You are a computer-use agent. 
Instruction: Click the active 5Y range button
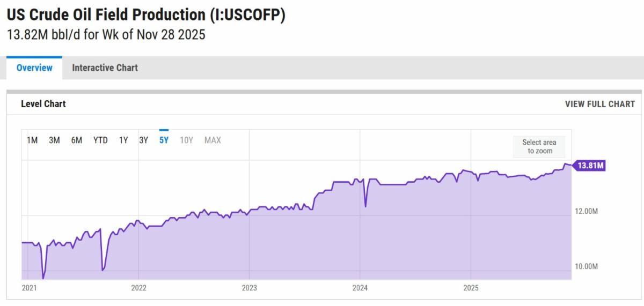tap(164, 140)
